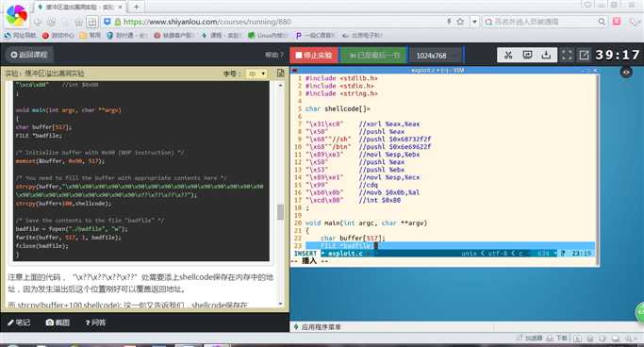Click the '#include <stdlib.h>' line in VIM
Image resolution: width=644 pixels, height=347 pixels.
point(341,78)
